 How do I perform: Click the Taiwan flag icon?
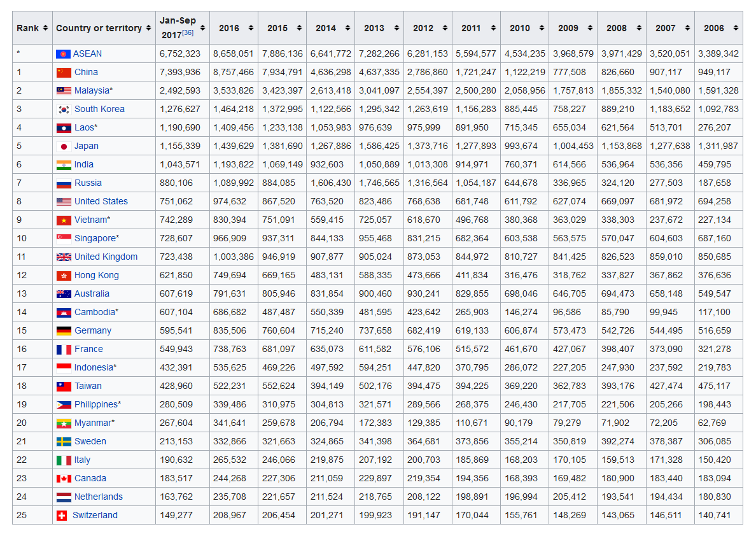click(64, 386)
